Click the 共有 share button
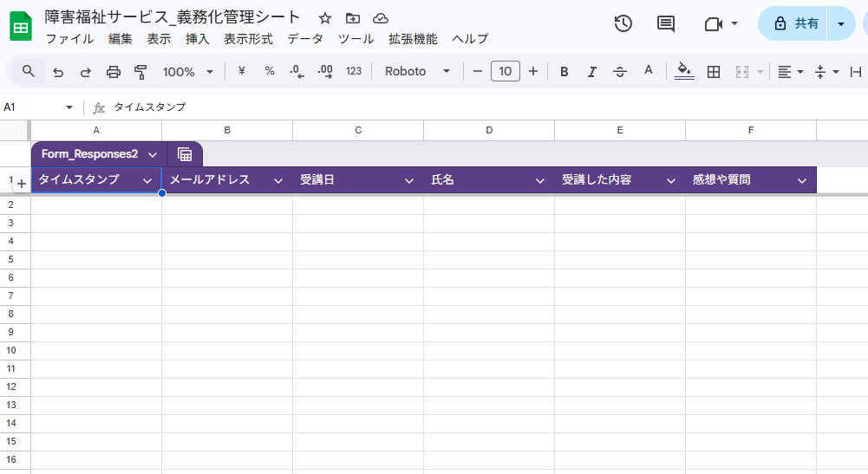Viewport: 868px width, 474px height. tap(793, 23)
